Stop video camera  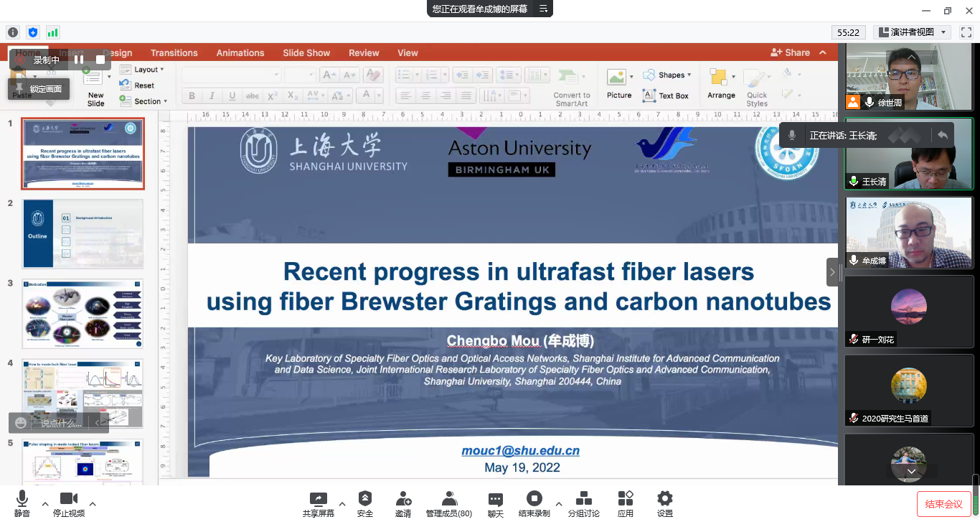coord(69,503)
